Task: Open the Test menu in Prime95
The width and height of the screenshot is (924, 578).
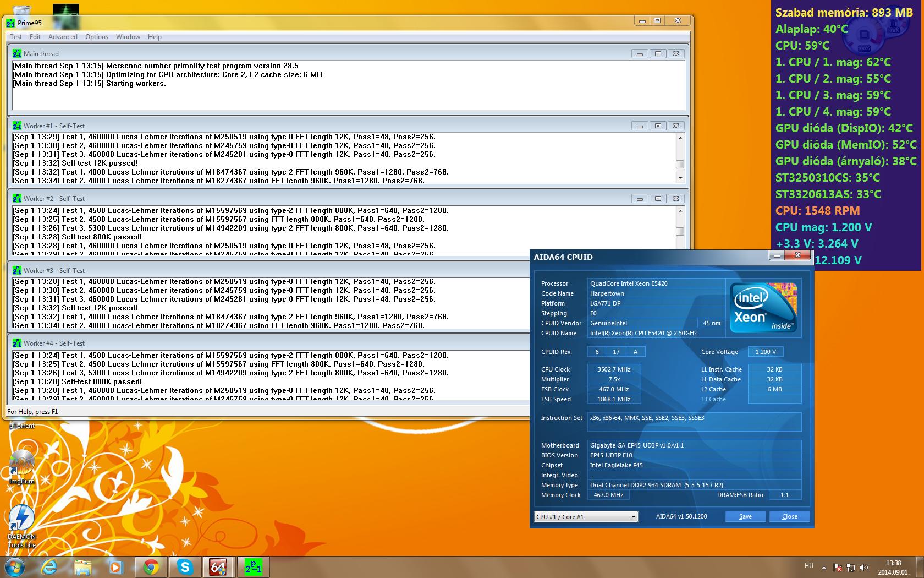Action: [x=16, y=37]
